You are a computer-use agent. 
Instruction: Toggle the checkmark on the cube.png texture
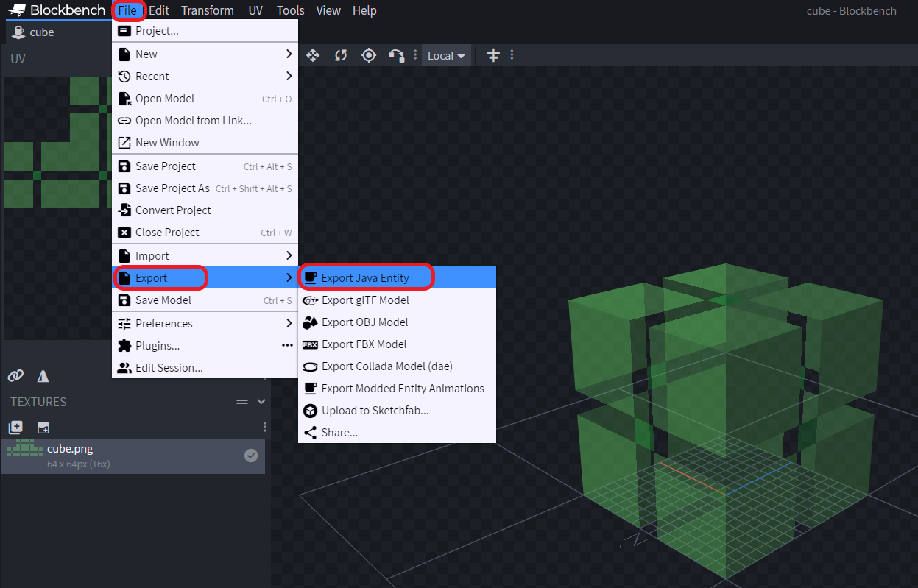point(250,455)
